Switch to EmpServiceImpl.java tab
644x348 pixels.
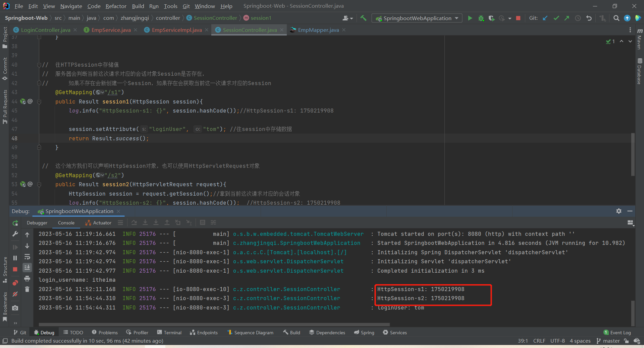(x=177, y=30)
